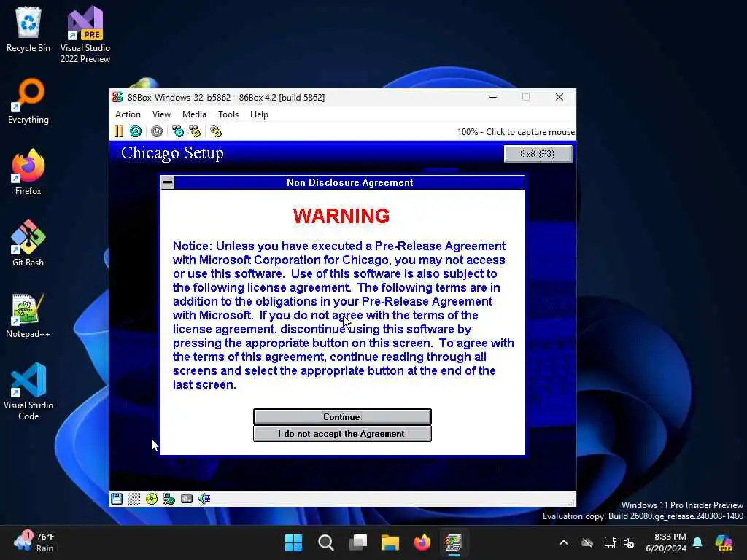Open Task View from taskbar
747x560 pixels.
click(x=357, y=542)
